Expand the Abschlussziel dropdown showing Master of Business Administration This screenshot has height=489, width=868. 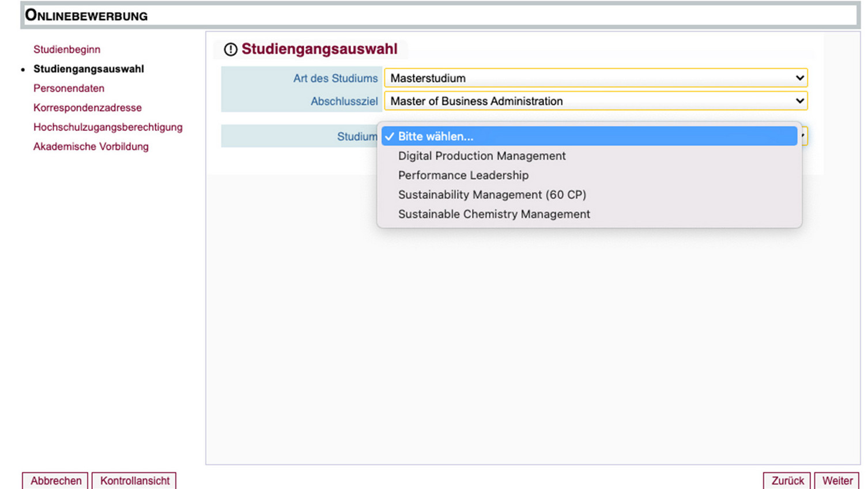click(595, 101)
